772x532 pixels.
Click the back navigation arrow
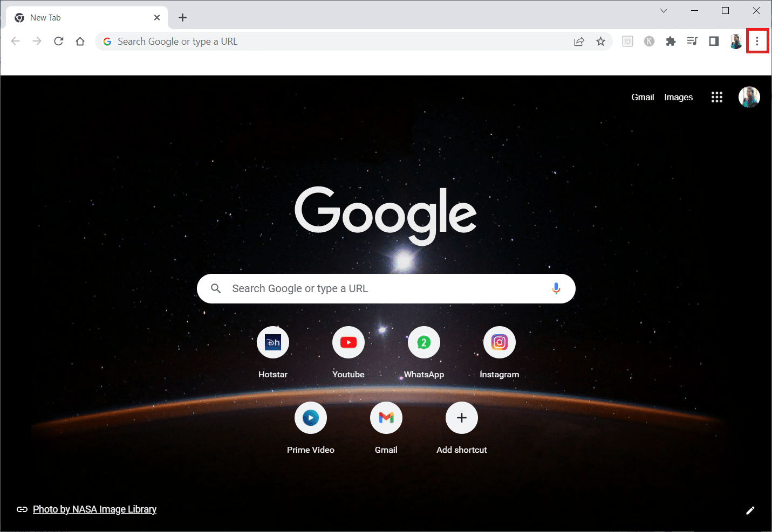coord(15,42)
